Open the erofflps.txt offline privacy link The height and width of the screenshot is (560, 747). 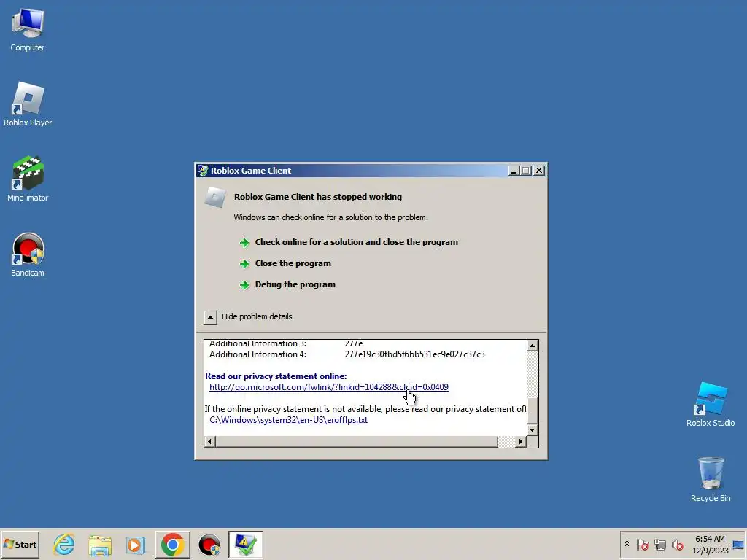pos(288,420)
